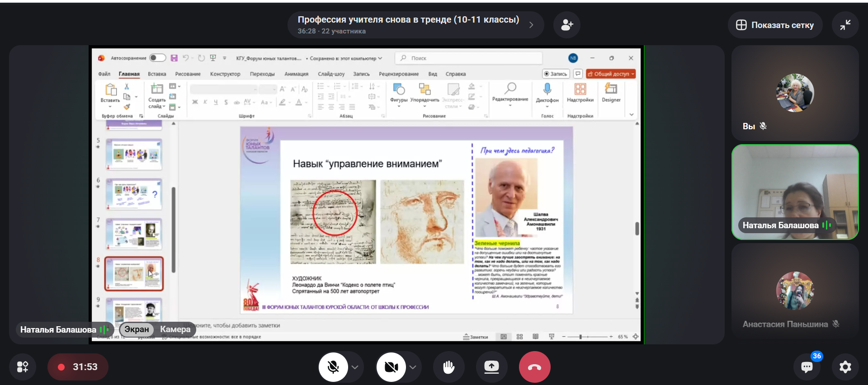Click the Показать сетку button
Screen dimensions: 868x385
tap(775, 25)
